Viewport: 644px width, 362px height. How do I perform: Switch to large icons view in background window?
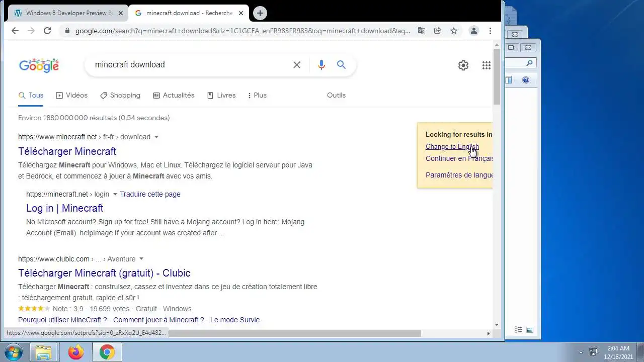pyautogui.click(x=530, y=330)
